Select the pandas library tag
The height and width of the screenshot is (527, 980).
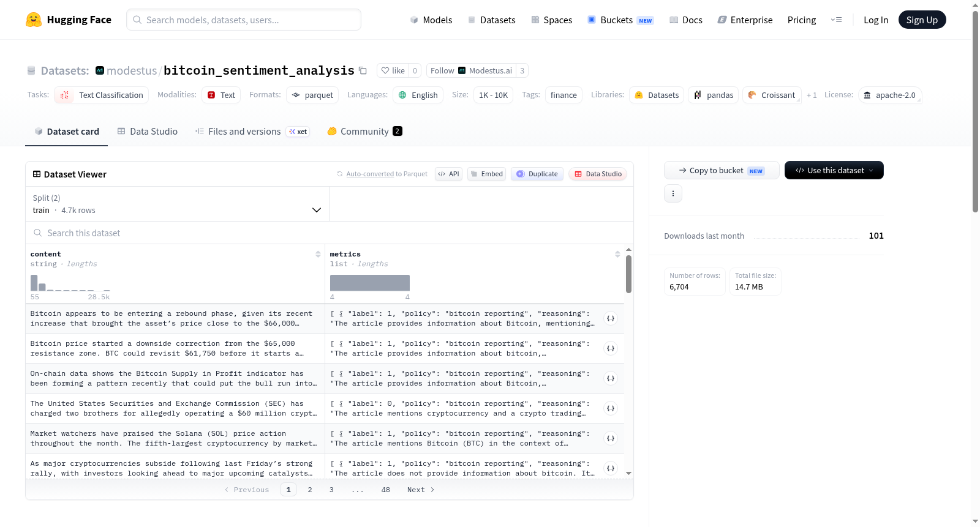click(714, 95)
